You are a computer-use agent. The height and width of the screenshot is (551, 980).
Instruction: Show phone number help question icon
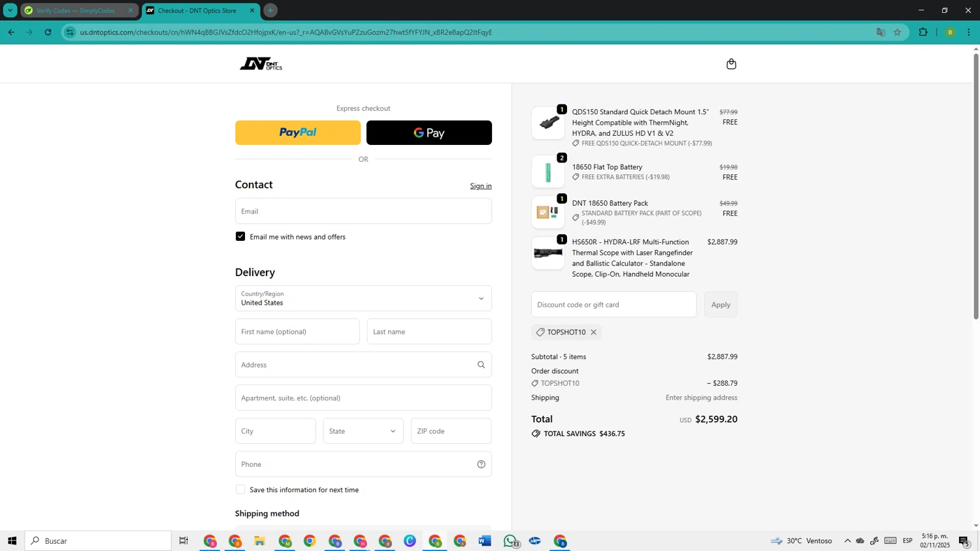481,464
